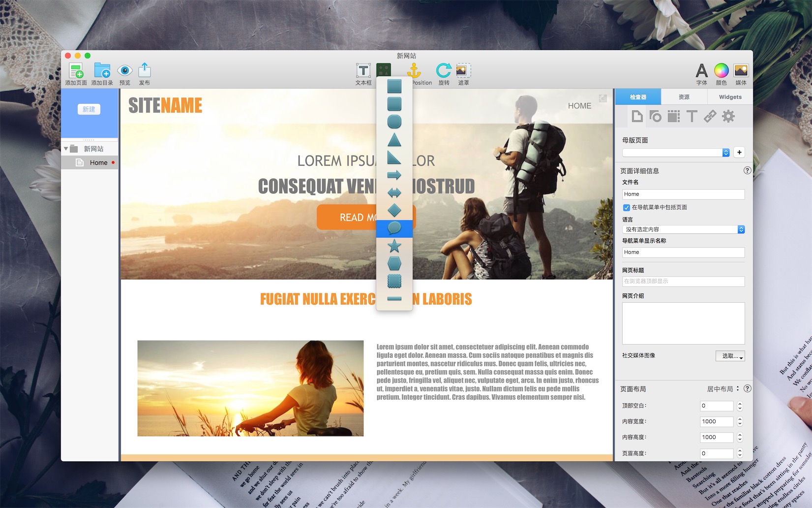
Task: Open the link inspector chain icon
Action: (x=710, y=116)
